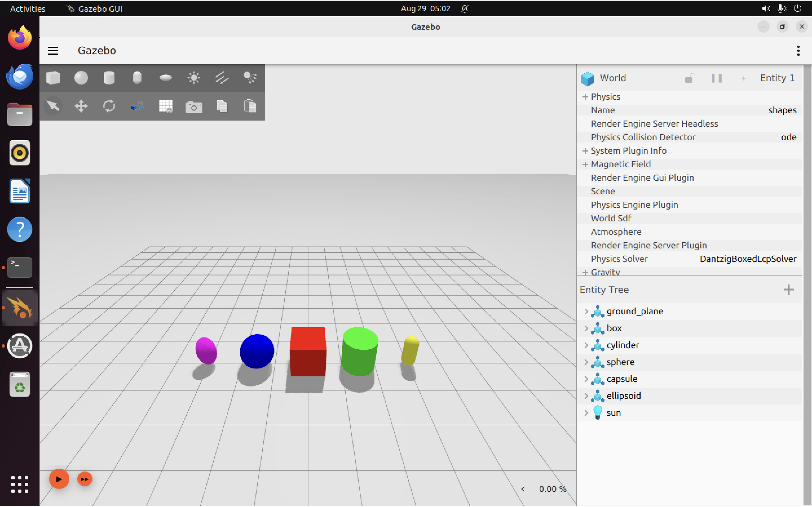Image resolution: width=812 pixels, height=507 pixels.
Task: Add a new plugin via Entity Tree plus
Action: (x=789, y=289)
